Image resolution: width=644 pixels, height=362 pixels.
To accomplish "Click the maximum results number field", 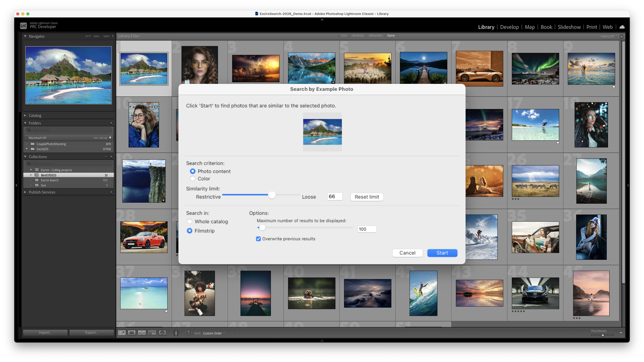I will pyautogui.click(x=367, y=229).
